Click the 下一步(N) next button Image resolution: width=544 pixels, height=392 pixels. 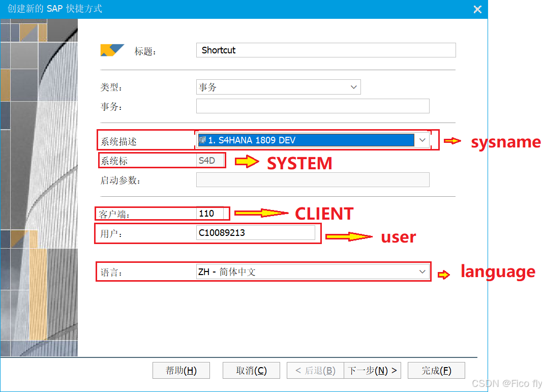coord(372,371)
